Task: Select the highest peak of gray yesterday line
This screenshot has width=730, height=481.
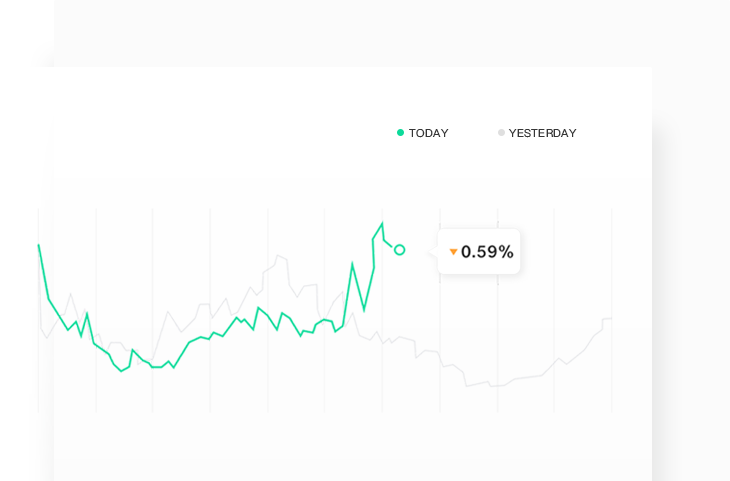Action: click(278, 255)
